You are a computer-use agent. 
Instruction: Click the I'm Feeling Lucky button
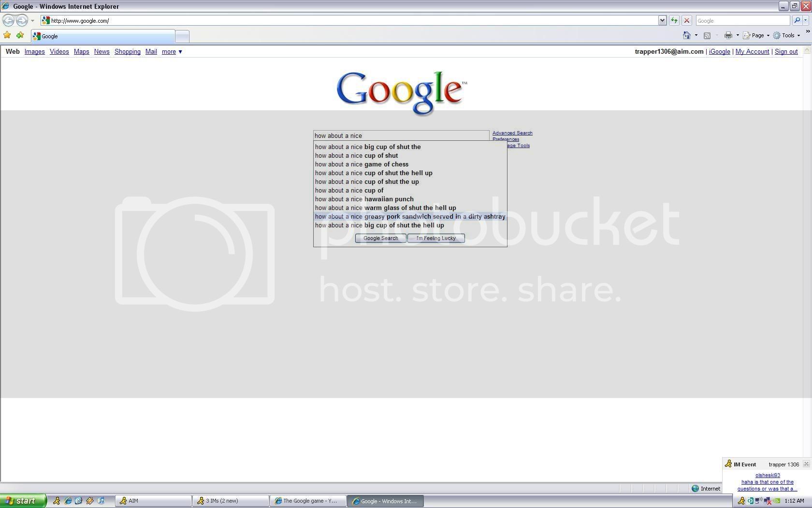(436, 238)
